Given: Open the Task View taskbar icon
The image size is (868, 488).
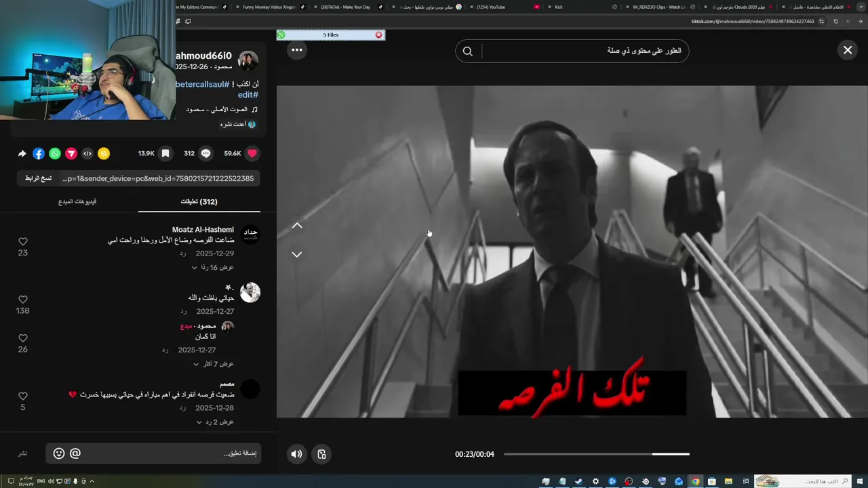Looking at the screenshot, I should pyautogui.click(x=746, y=481).
